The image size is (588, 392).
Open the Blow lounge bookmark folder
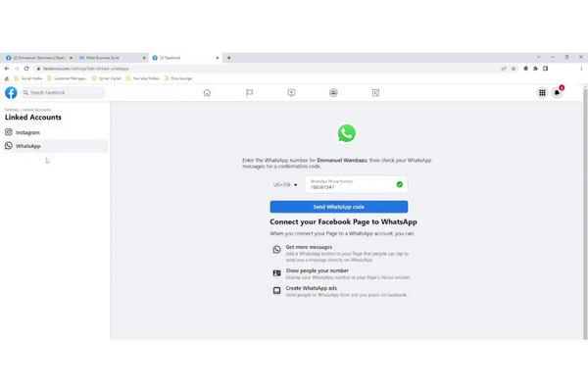[178, 78]
